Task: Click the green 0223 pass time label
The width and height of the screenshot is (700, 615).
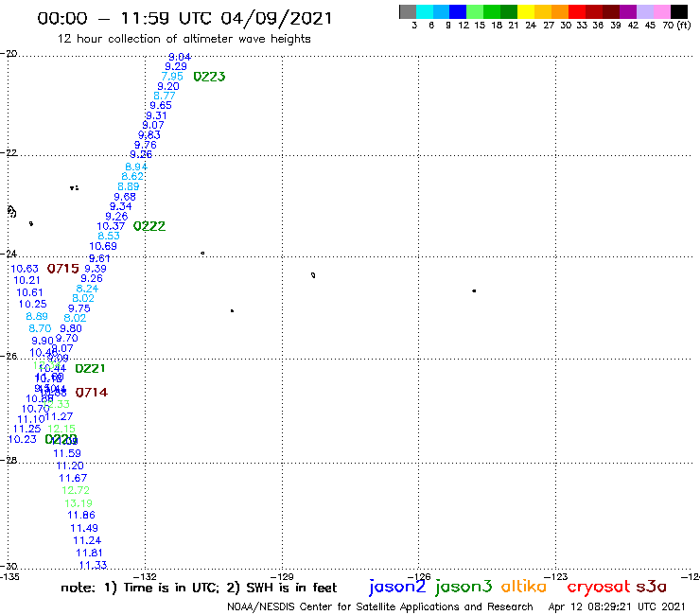Action: pyautogui.click(x=209, y=77)
